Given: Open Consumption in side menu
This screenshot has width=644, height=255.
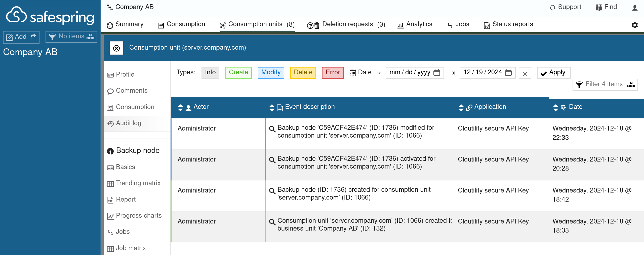Looking at the screenshot, I should (131, 107).
